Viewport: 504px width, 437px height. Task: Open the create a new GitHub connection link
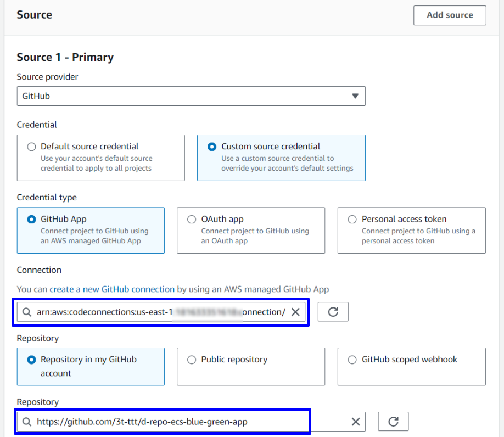112,289
